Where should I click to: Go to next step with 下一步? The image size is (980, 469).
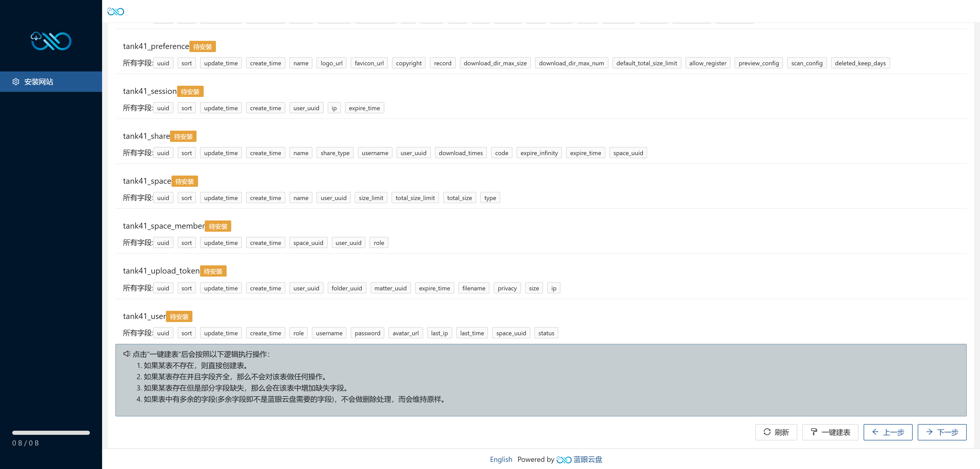(x=941, y=432)
